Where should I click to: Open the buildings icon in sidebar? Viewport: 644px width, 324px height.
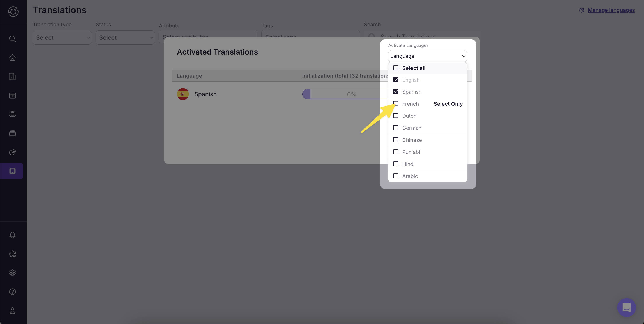pos(12,76)
